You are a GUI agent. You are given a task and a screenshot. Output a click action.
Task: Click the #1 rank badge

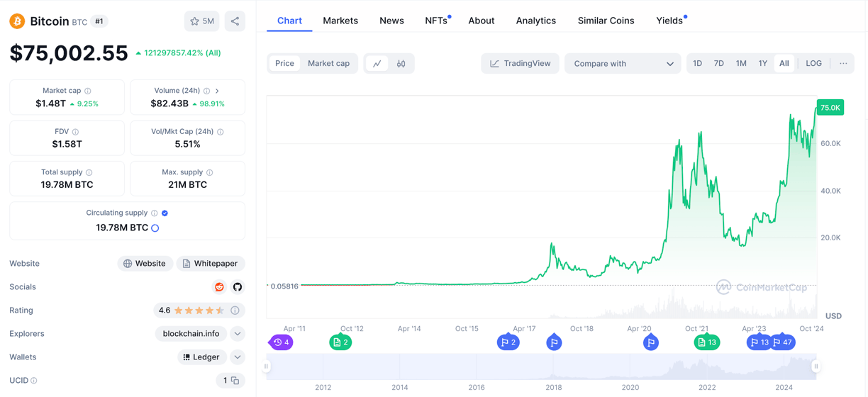[99, 21]
